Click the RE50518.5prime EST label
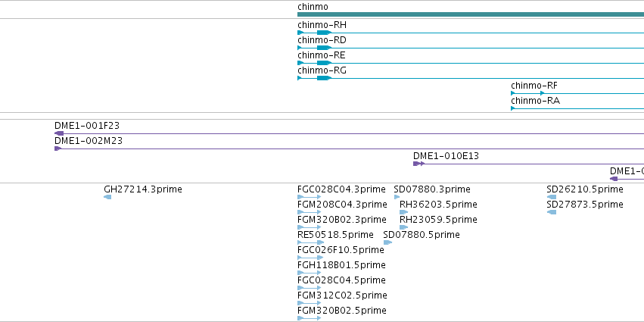Screen dimensions: 644x322 coord(335,235)
